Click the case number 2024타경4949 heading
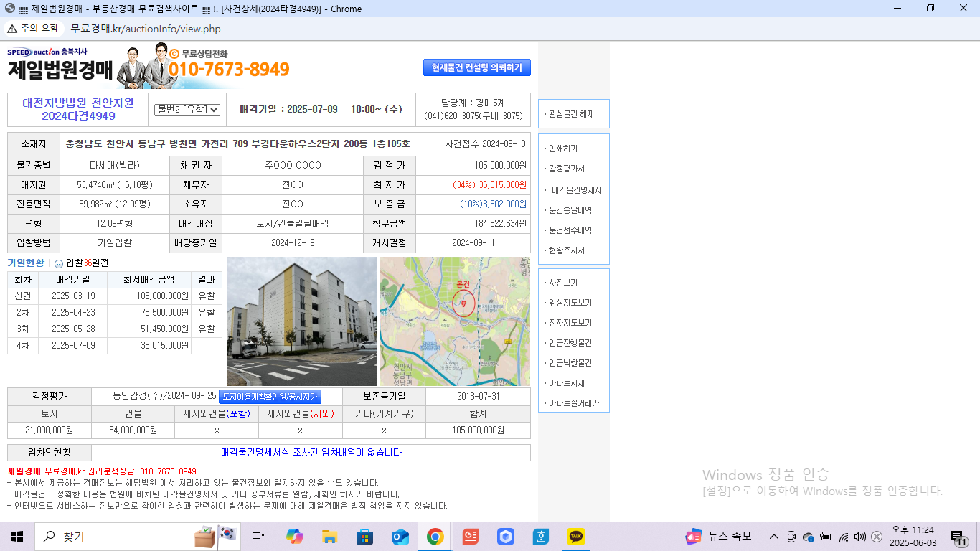 [x=78, y=116]
